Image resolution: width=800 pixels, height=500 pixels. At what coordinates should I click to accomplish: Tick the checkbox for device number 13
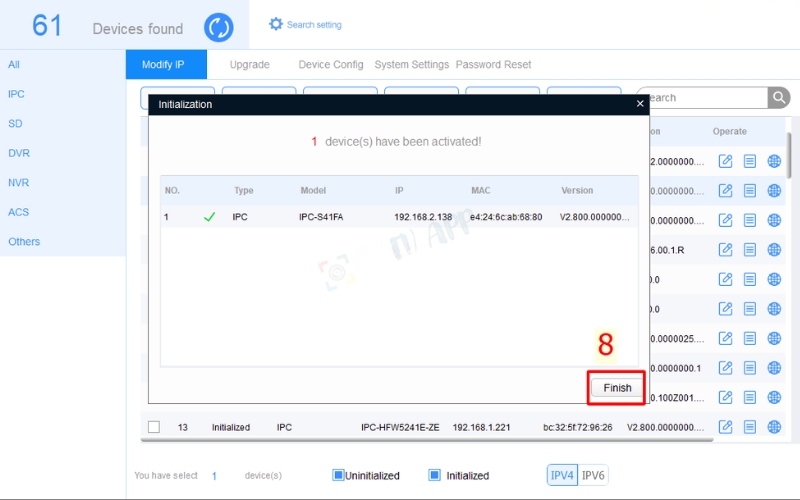[x=154, y=427]
